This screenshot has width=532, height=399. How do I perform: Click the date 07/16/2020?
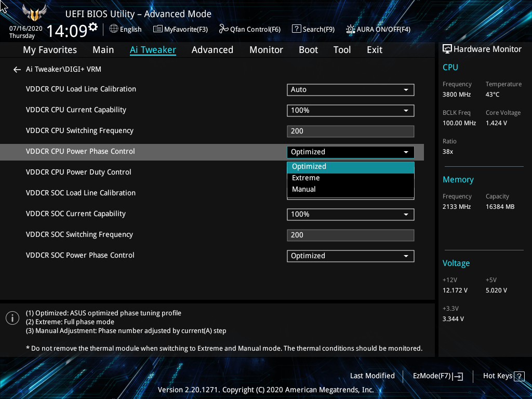(26, 29)
